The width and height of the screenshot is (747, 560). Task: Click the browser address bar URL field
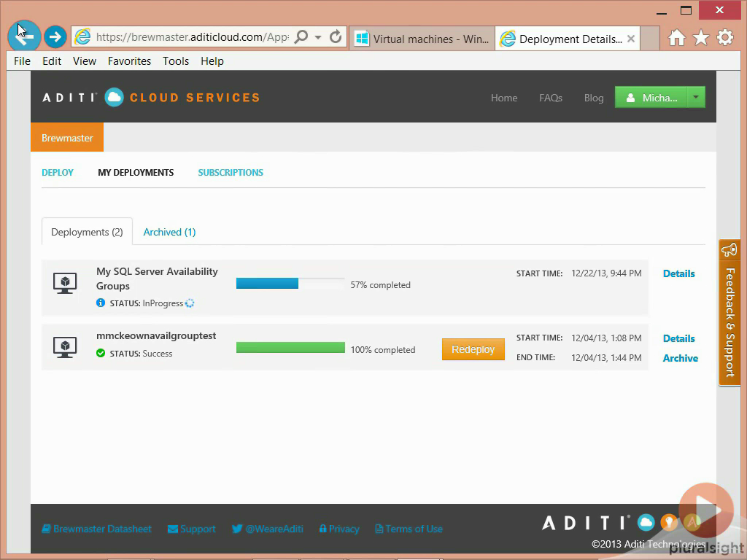click(192, 37)
